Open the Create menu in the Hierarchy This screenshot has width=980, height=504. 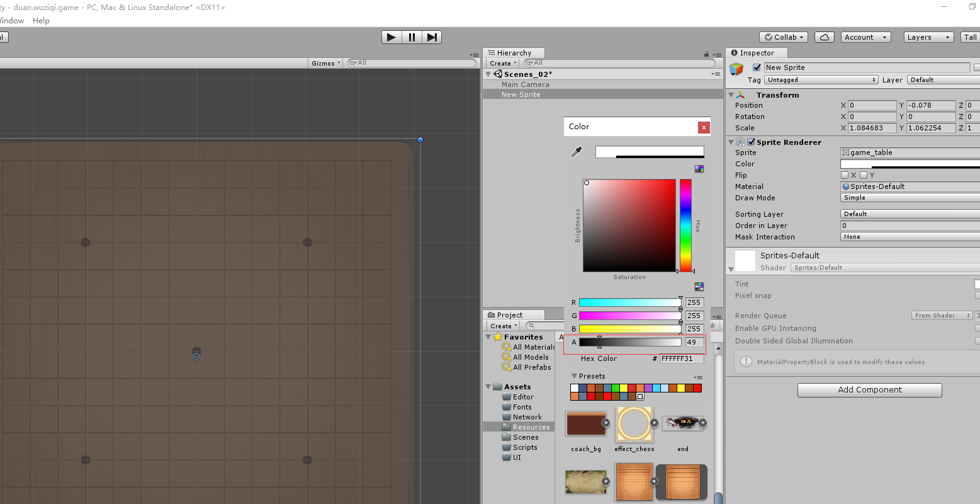tap(502, 63)
